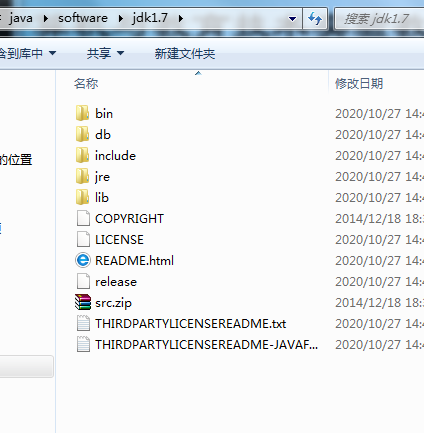Open the address bar history dropdown
This screenshot has height=433, width=424.
[x=292, y=19]
